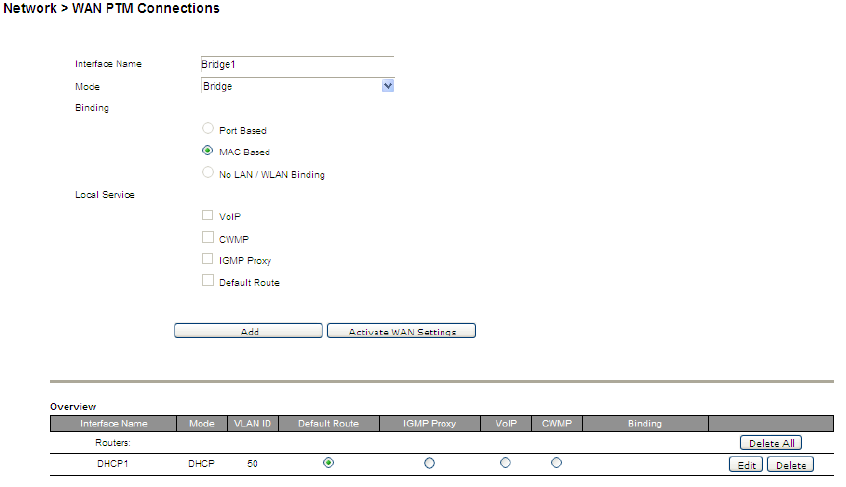Open the Mode dropdown showing Bridge
Viewport: 846px width, 487px height.
297,86
